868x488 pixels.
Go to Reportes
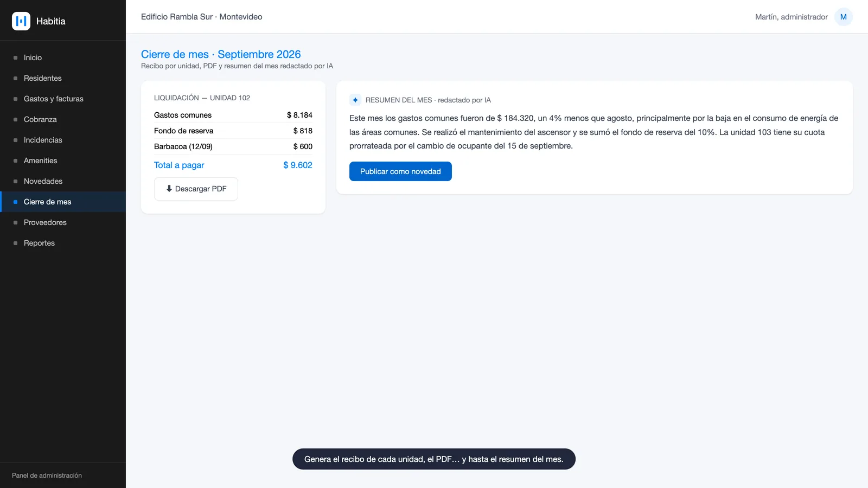(x=63, y=243)
